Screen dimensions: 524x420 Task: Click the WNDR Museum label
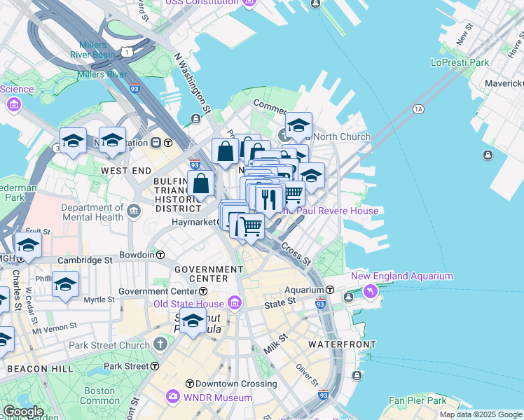218,398
